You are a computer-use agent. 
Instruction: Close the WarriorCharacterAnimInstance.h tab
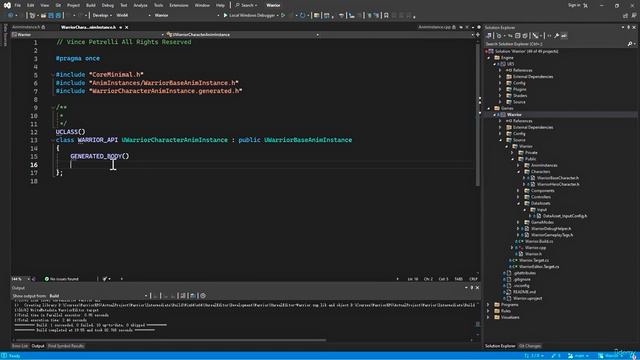click(x=127, y=27)
